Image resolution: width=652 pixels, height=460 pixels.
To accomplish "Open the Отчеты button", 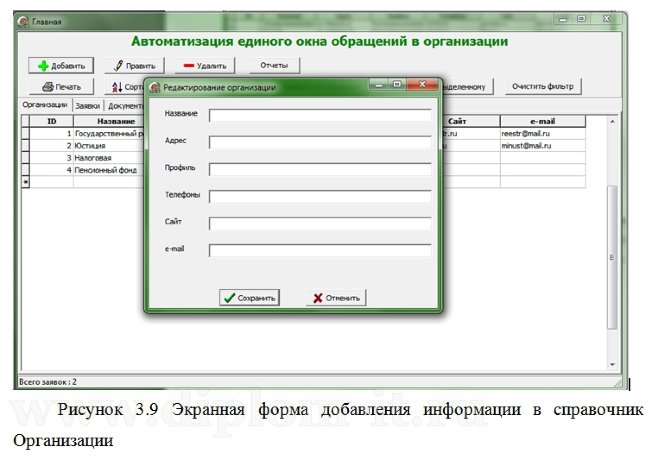I will pos(274,65).
